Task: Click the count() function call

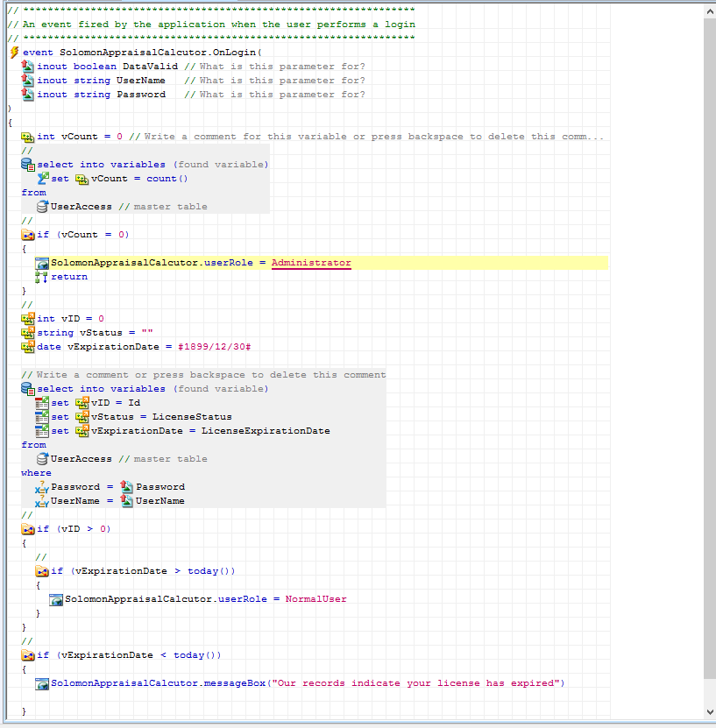Action: [x=167, y=179]
